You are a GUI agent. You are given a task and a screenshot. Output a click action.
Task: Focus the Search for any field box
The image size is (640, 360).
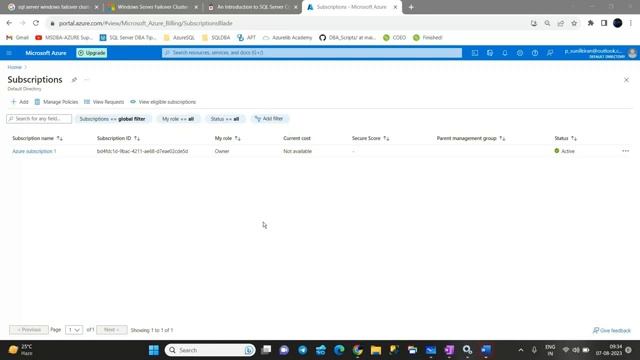[x=39, y=119]
